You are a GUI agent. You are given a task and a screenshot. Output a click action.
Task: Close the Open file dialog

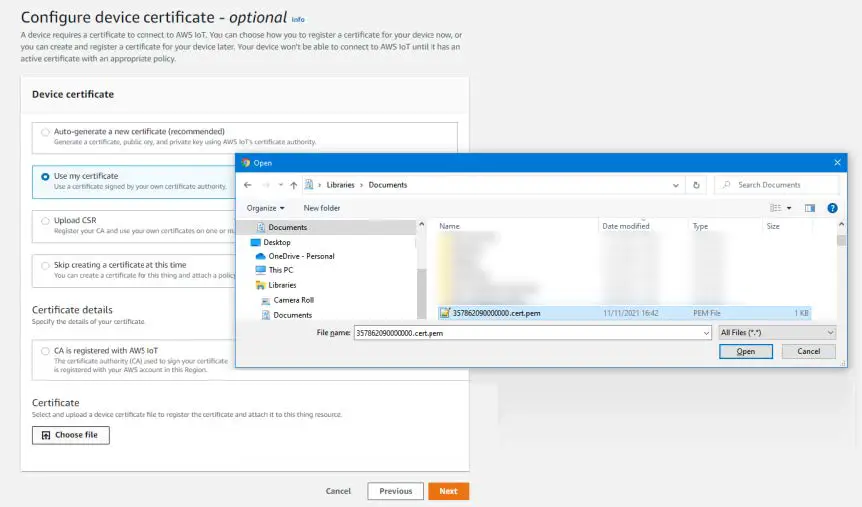tap(837, 163)
